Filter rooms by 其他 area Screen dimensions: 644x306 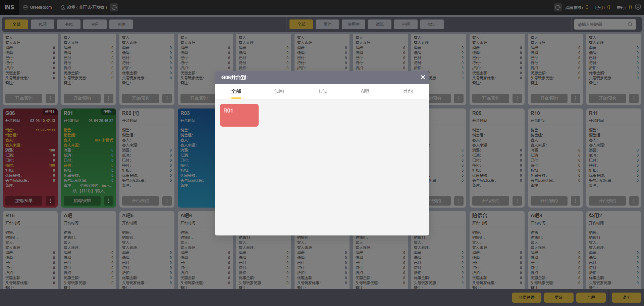121,24
